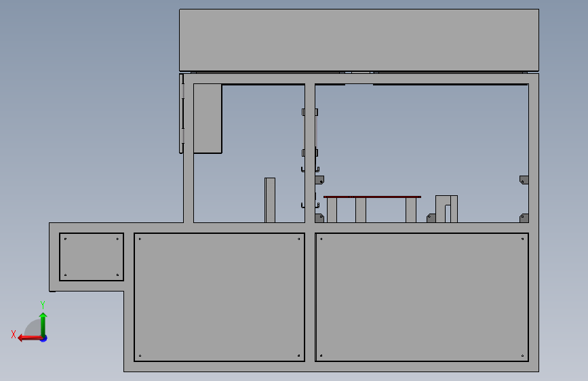Select the green Y label of the triad
The image size is (588, 381).
tap(43, 305)
